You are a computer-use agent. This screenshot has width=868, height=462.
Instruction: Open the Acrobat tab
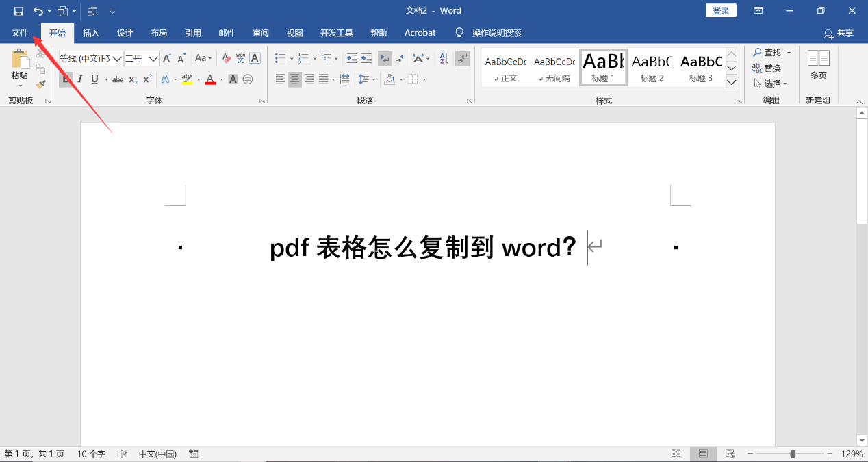[420, 33]
